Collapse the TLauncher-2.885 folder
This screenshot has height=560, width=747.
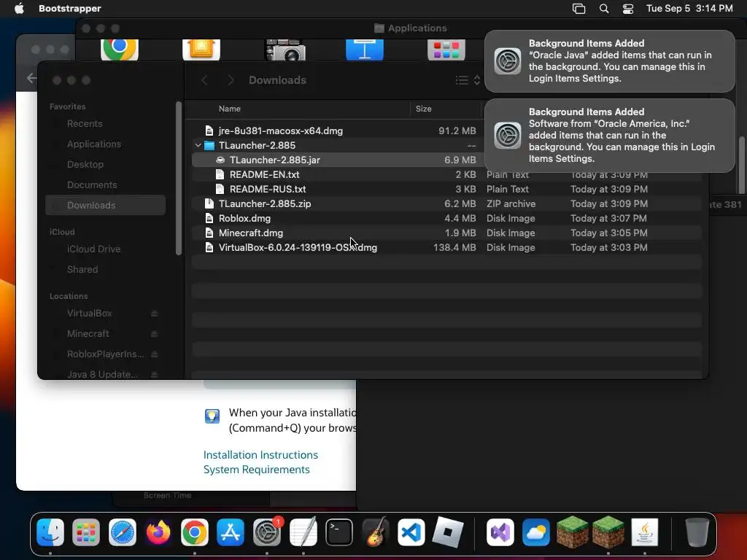[x=198, y=145]
